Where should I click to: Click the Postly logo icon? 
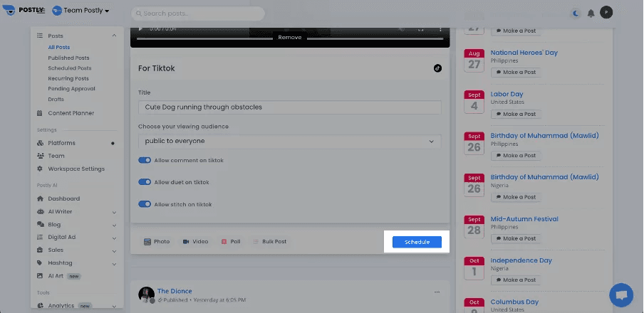tap(9, 10)
